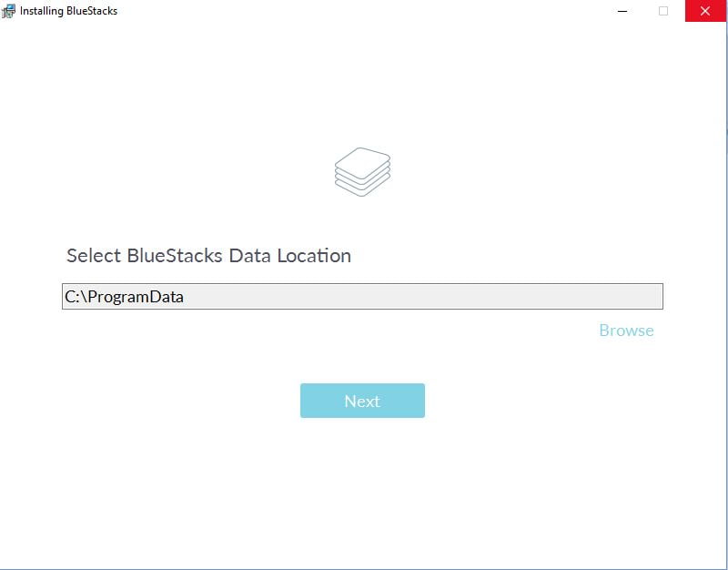Focus the C:\ProgramData path field
Image resolution: width=728 pixels, height=570 pixels.
(362, 296)
